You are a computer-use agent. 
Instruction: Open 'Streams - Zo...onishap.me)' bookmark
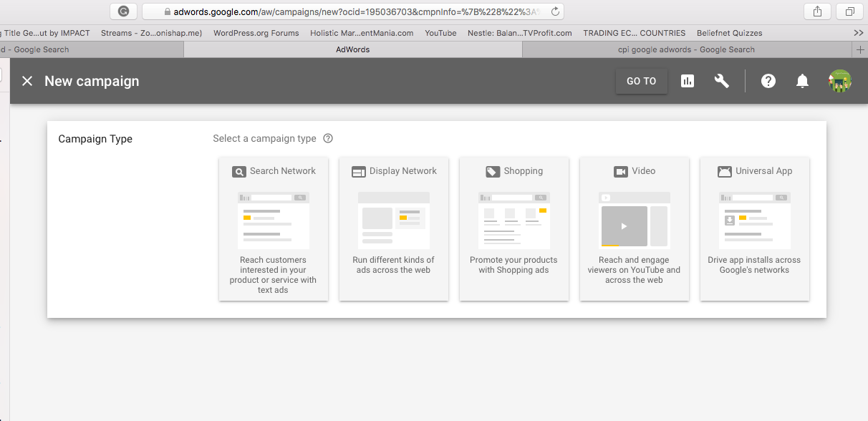coord(151,33)
